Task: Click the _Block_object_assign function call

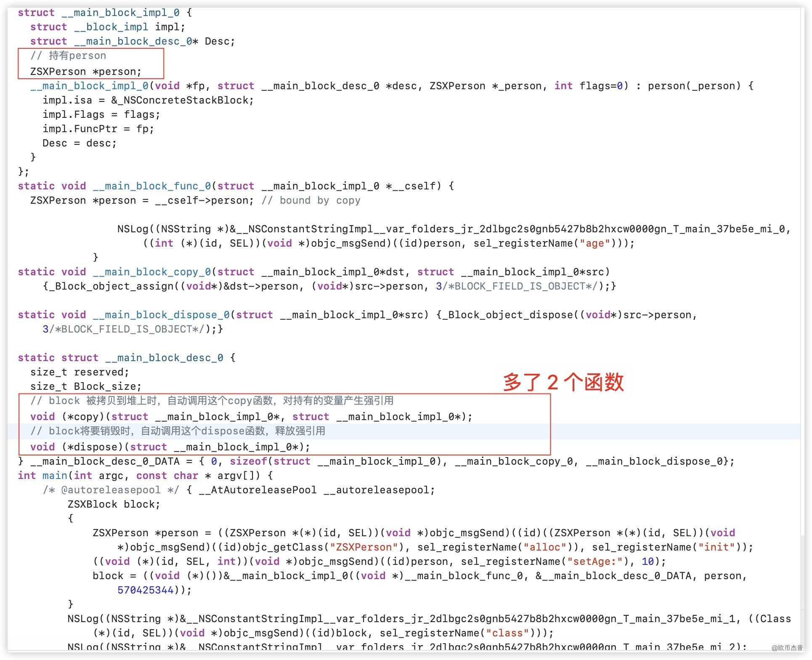Action: 111,286
